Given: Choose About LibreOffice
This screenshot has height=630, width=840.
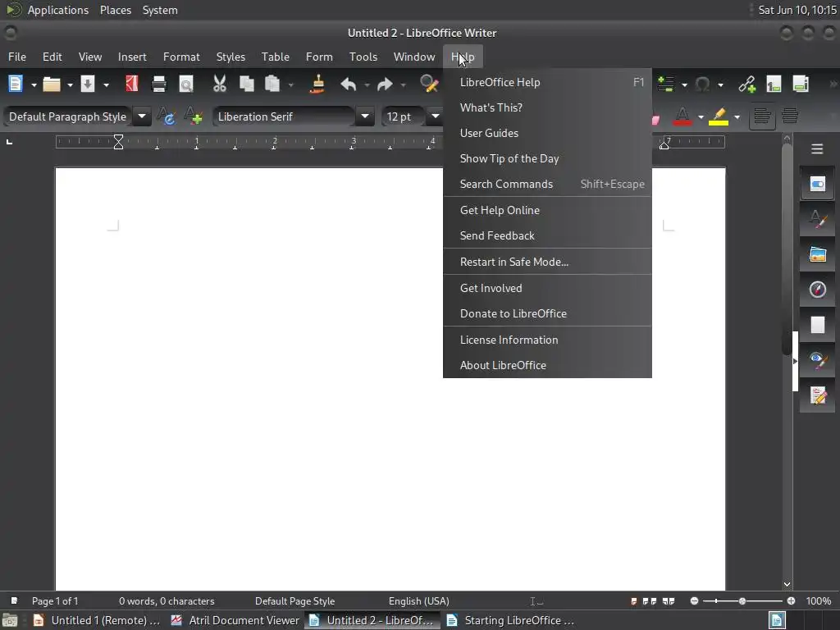Looking at the screenshot, I should pos(547,365).
